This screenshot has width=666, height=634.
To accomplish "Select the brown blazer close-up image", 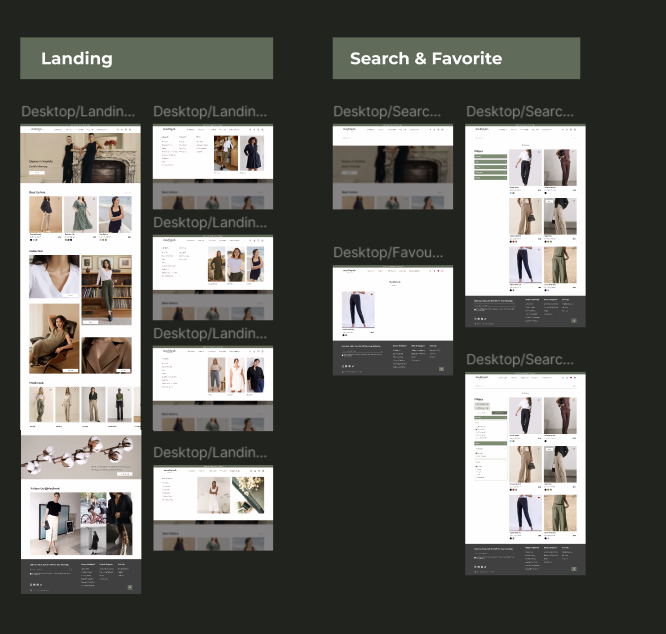I will (x=107, y=355).
